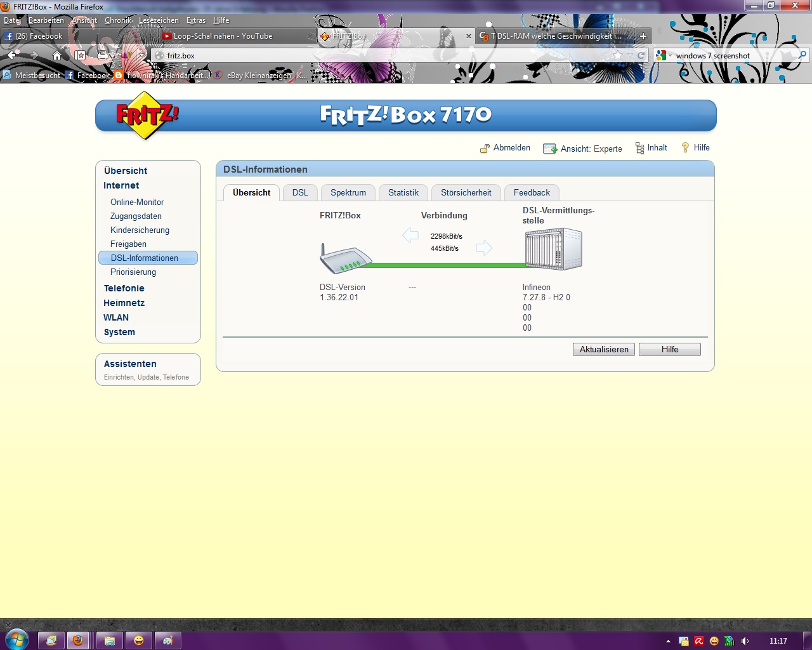This screenshot has width=812, height=650.
Task: Open Priorisierung page
Action: [133, 272]
